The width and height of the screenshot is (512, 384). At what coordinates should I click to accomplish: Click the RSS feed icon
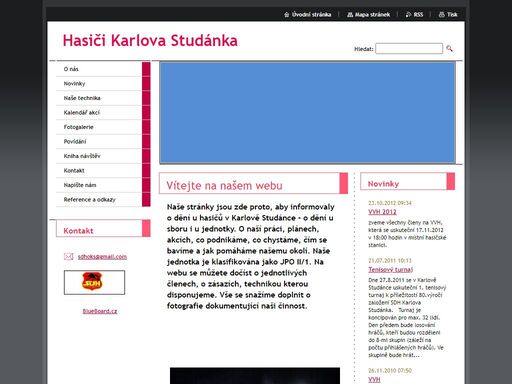pyautogui.click(x=408, y=15)
